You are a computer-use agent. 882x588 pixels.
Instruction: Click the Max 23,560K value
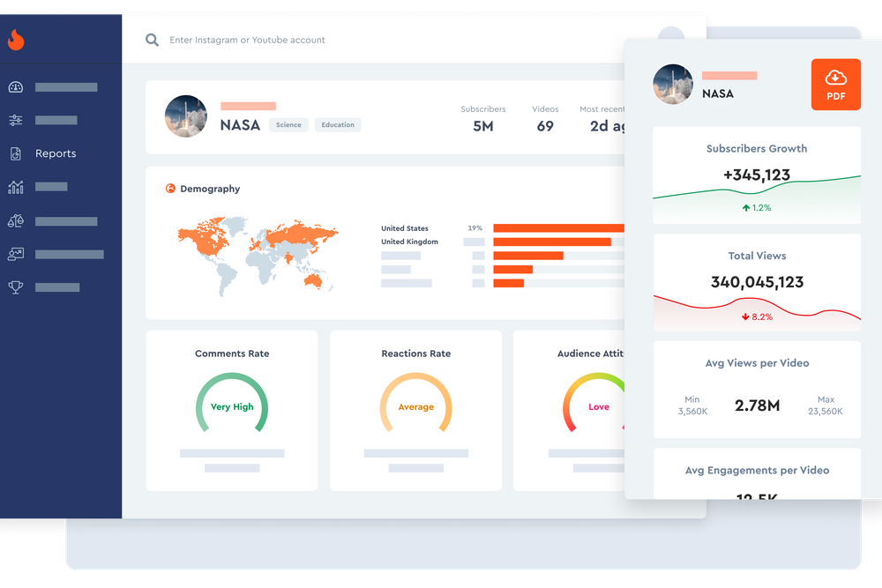(x=826, y=406)
